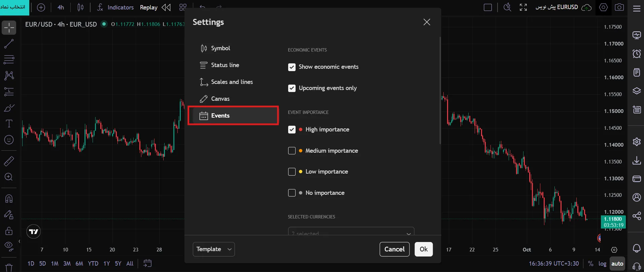The height and width of the screenshot is (272, 644).
Task: Disable High importance events
Action: pyautogui.click(x=292, y=130)
